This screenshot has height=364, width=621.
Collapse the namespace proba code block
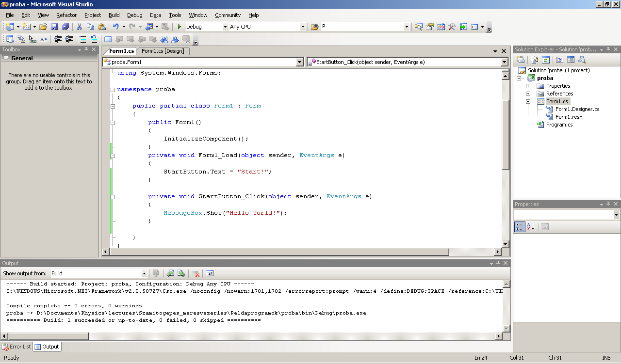(x=113, y=90)
